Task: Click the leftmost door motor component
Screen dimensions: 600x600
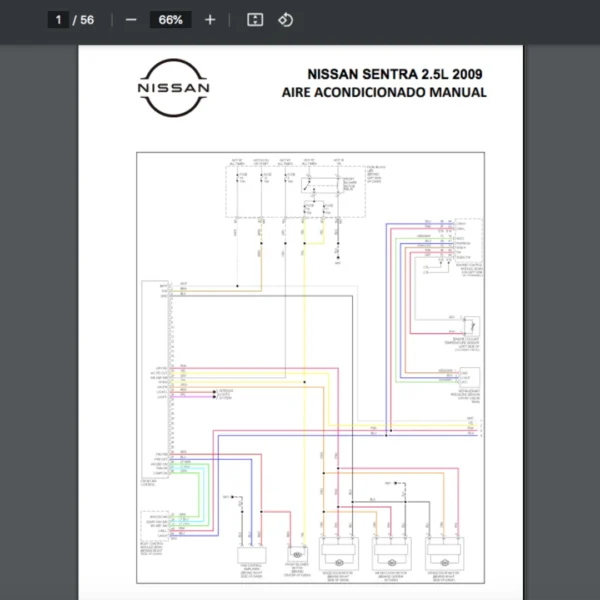Action: pyautogui.click(x=340, y=554)
